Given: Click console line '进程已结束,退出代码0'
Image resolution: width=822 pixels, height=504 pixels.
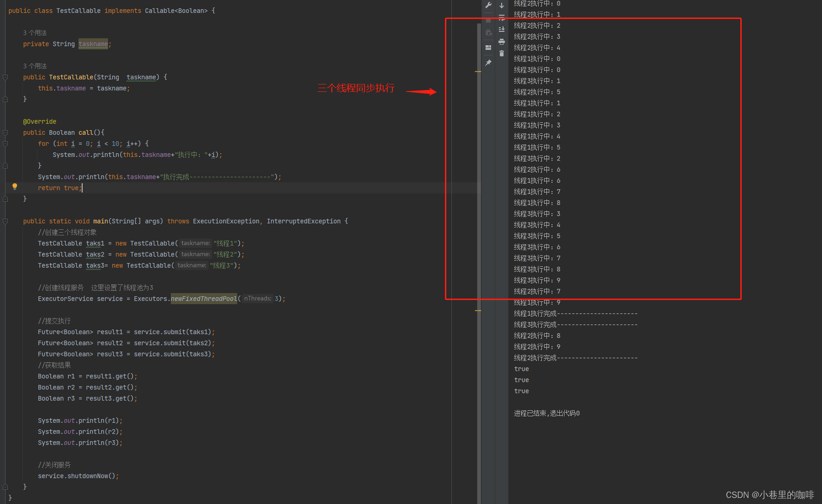Looking at the screenshot, I should [547, 413].
